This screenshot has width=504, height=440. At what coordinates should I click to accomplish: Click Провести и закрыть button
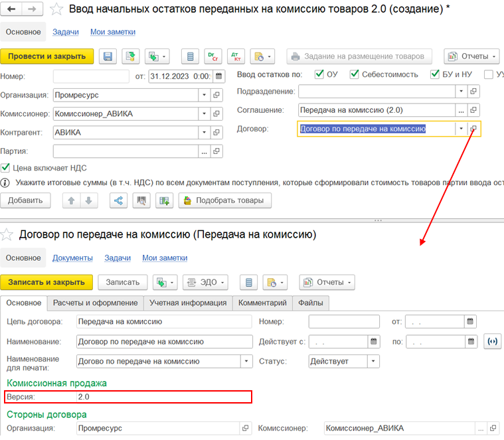coord(47,56)
